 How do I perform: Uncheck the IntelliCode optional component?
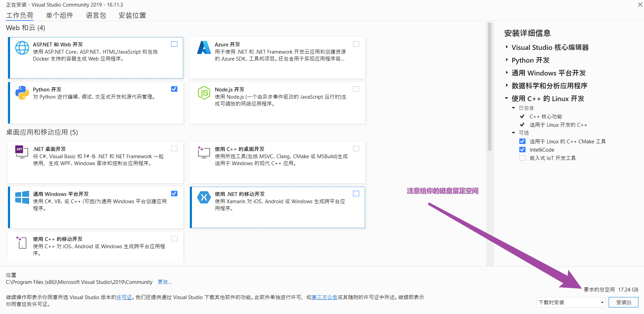[x=522, y=150]
